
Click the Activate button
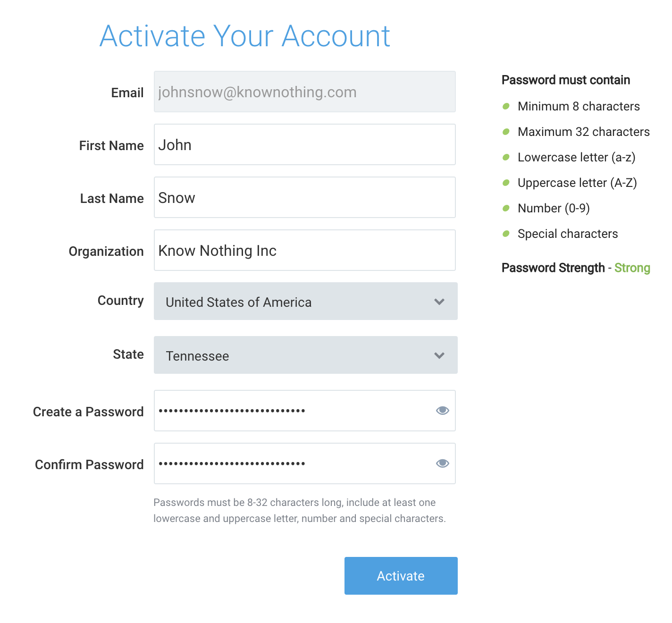click(401, 576)
